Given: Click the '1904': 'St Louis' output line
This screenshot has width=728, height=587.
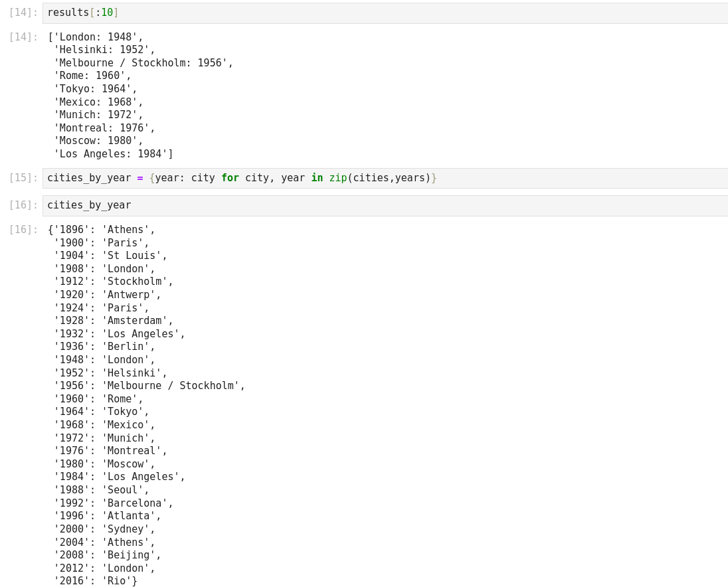Looking at the screenshot, I should (x=110, y=256).
